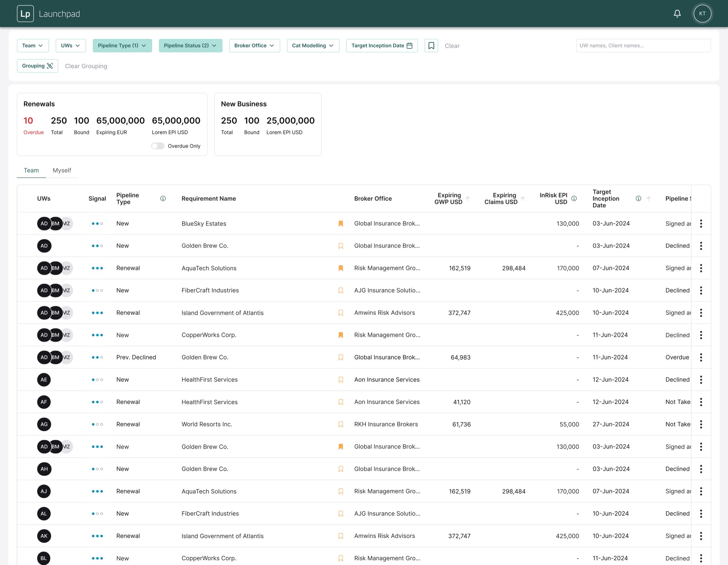Click the Overdue status cell
Viewport: 728px width, 565px height.
[677, 357]
